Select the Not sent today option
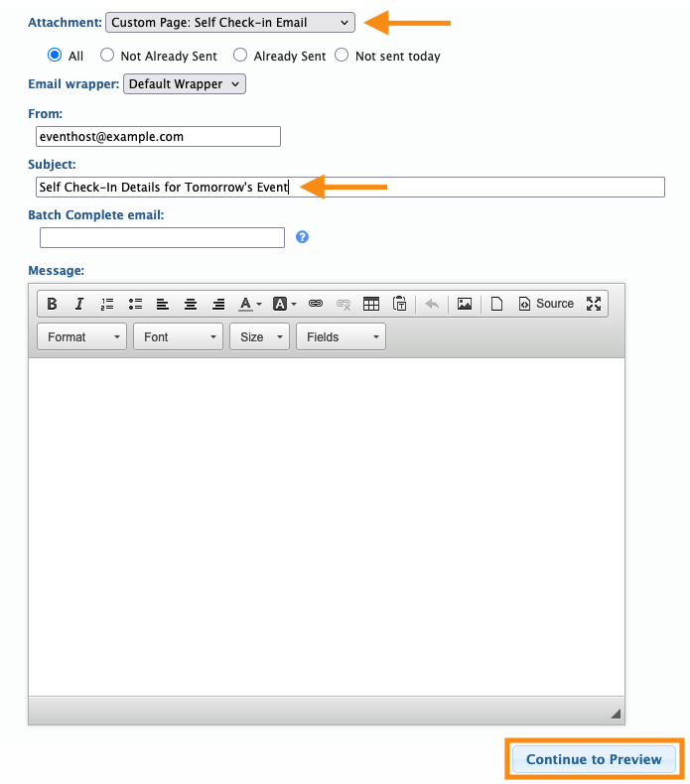Image resolution: width=690 pixels, height=784 pixels. point(342,55)
